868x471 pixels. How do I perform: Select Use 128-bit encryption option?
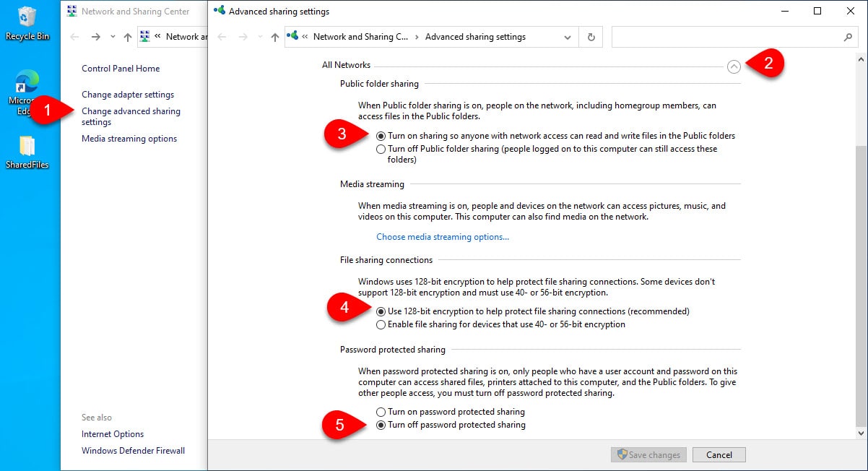[x=381, y=311]
